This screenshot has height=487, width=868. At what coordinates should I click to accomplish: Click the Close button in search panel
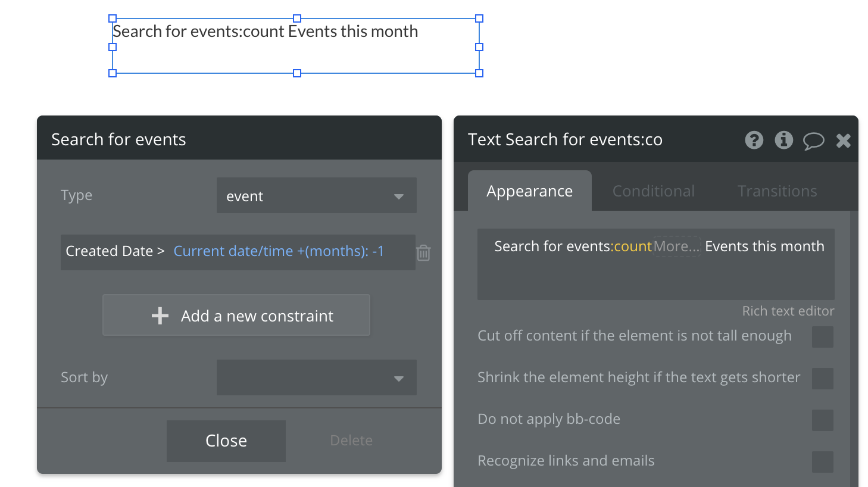[226, 441]
